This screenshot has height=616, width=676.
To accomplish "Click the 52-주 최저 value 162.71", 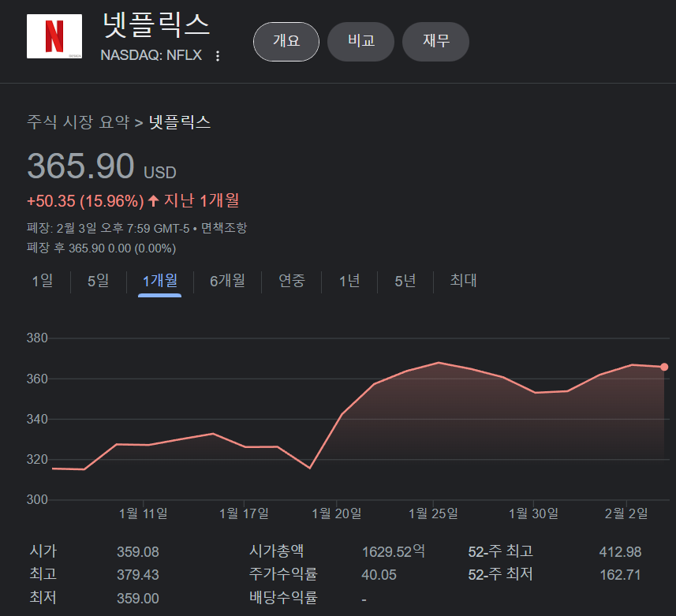I will [x=620, y=575].
